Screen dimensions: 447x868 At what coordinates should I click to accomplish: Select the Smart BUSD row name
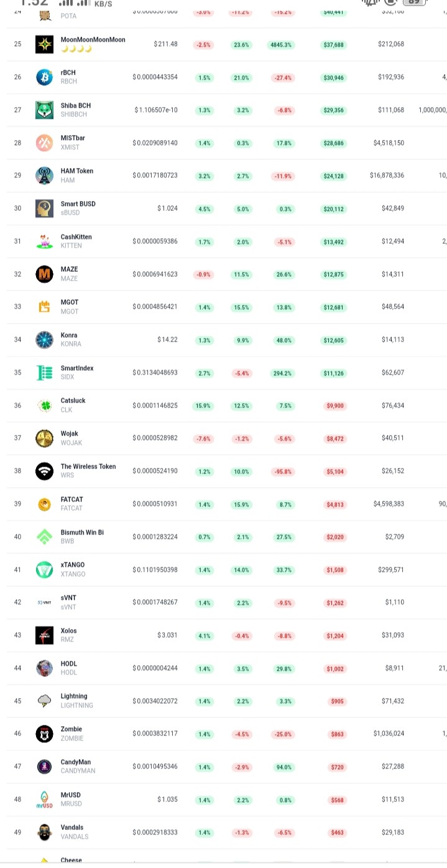(x=78, y=204)
